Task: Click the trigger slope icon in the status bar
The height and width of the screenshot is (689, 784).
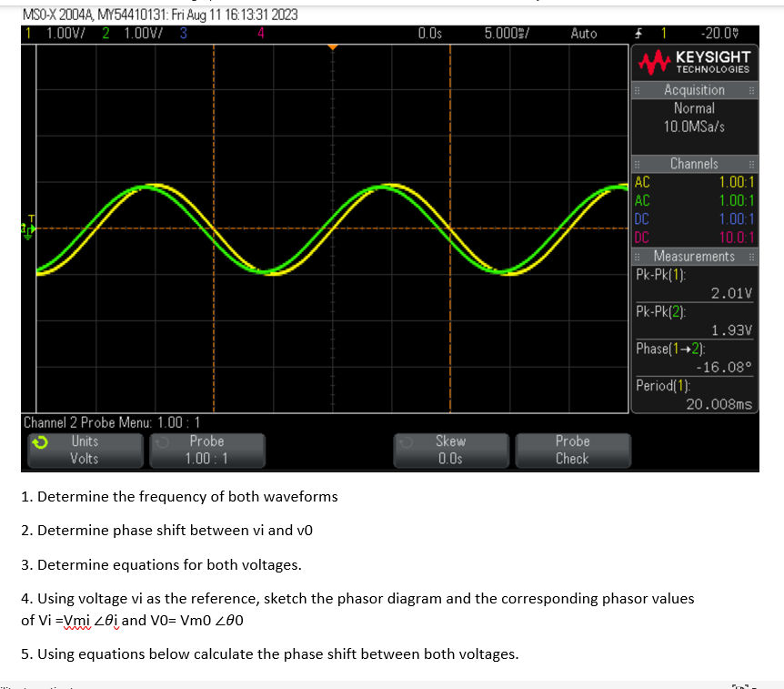Action: [638, 33]
